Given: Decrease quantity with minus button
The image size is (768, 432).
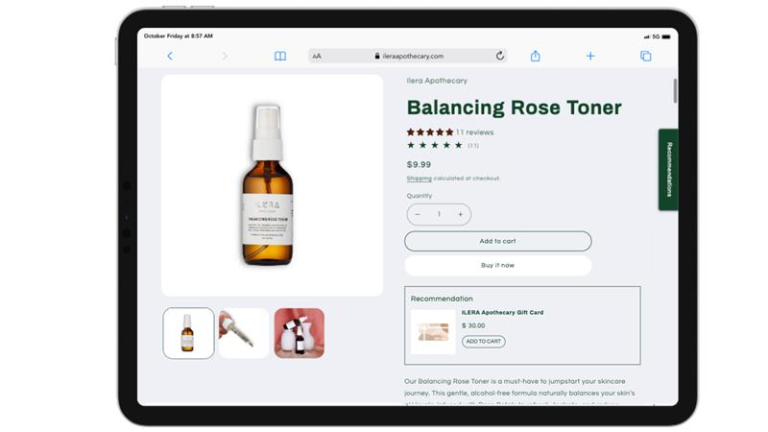Looking at the screenshot, I should point(418,215).
